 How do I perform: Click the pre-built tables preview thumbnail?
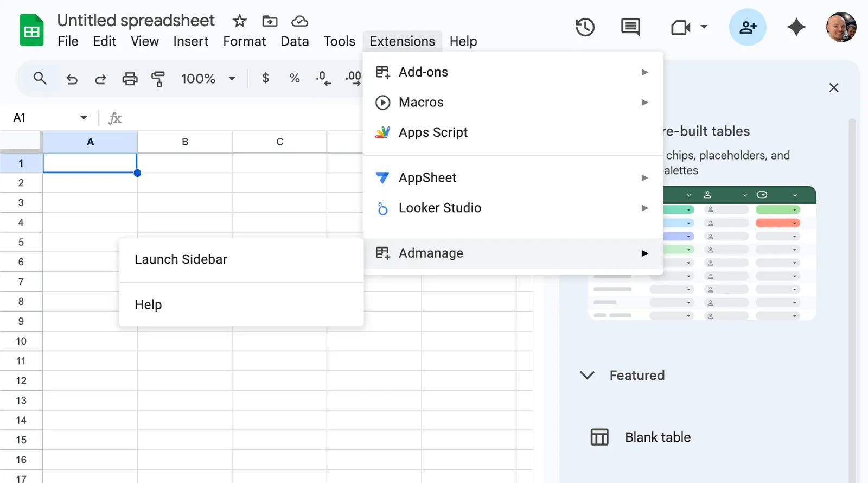pyautogui.click(x=740, y=253)
